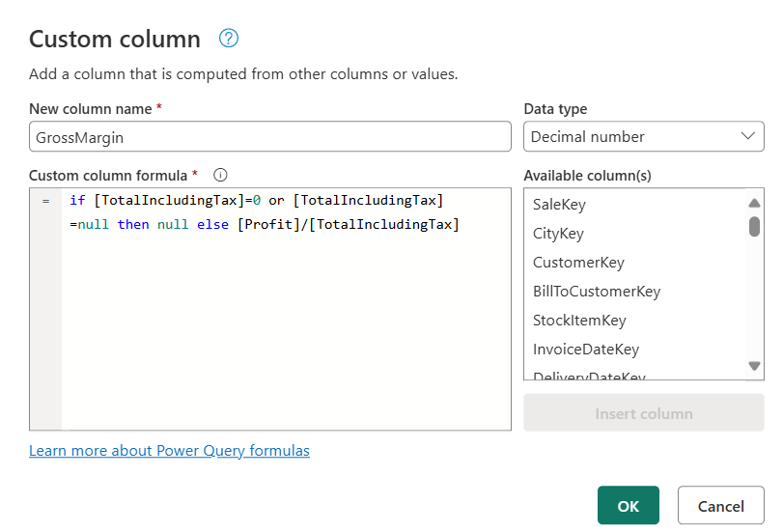Click the column list scroll down arrow
Viewport: 783px width, 532px height.
coord(754,366)
